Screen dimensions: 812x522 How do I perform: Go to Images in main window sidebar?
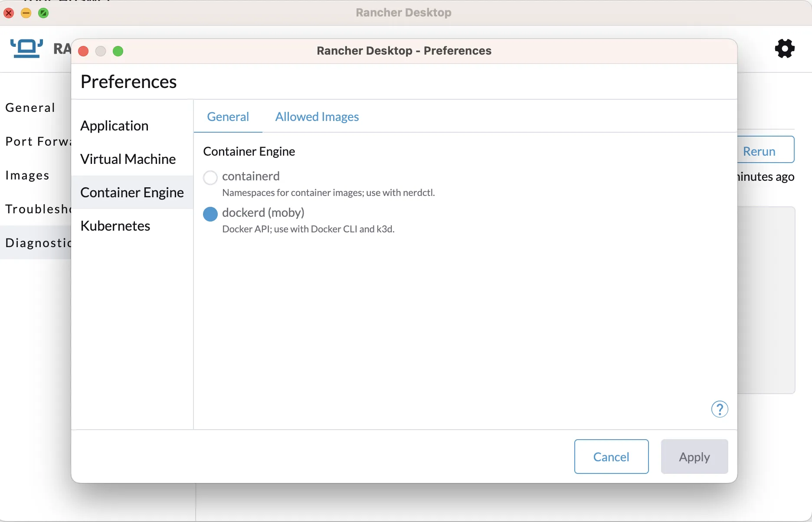(36, 175)
